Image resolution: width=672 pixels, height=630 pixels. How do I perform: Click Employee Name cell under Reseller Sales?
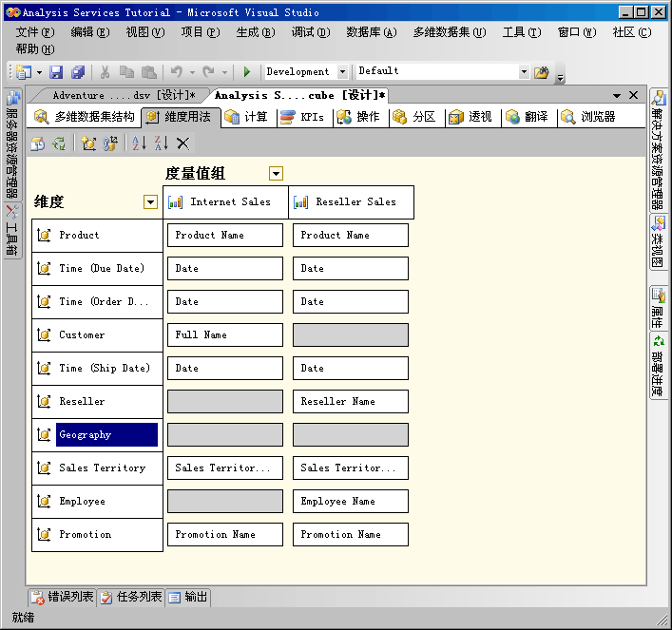pyautogui.click(x=351, y=501)
